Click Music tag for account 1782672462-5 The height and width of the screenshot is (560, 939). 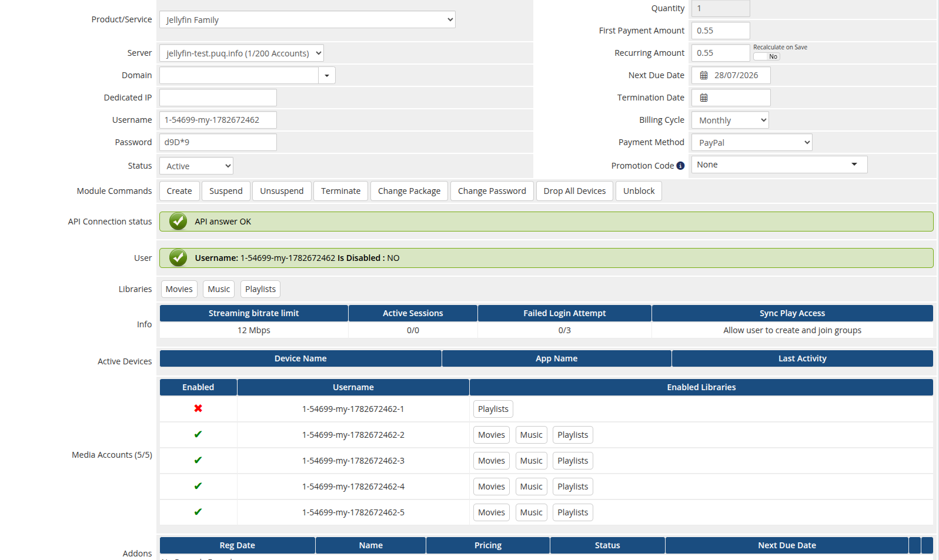point(532,512)
